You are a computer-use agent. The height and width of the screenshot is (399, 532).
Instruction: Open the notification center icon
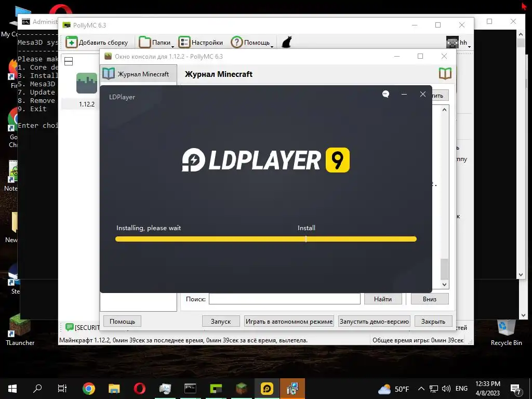pyautogui.click(x=516, y=389)
